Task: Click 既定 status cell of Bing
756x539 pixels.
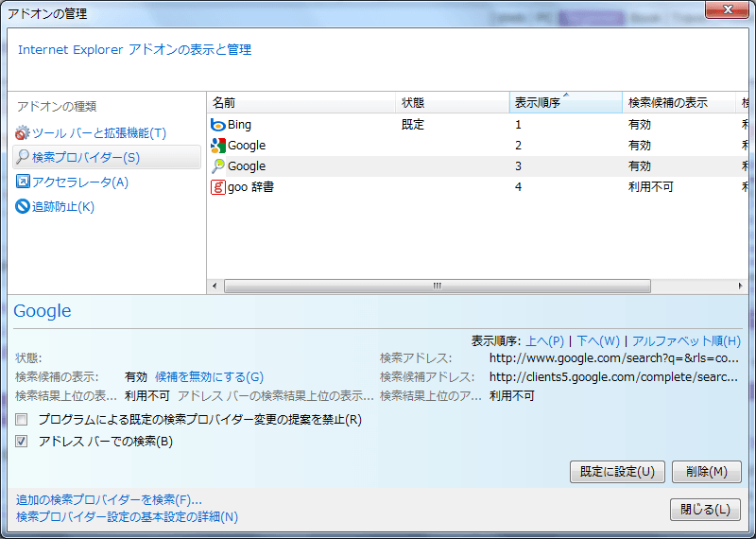Action: click(x=413, y=125)
